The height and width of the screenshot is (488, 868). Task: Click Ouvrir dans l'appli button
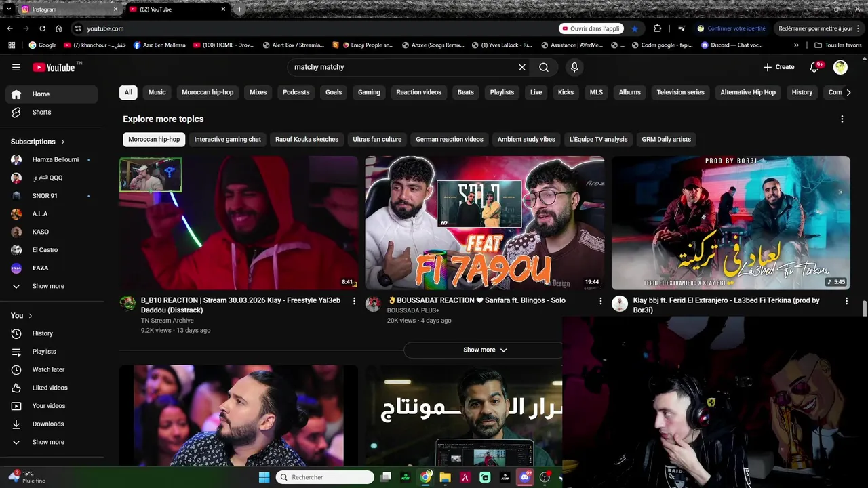coord(591,28)
